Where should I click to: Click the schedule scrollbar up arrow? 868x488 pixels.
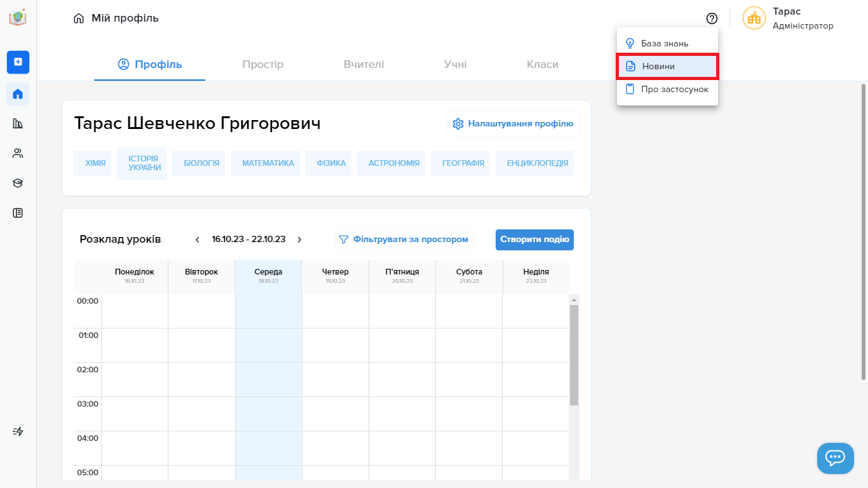tap(574, 299)
